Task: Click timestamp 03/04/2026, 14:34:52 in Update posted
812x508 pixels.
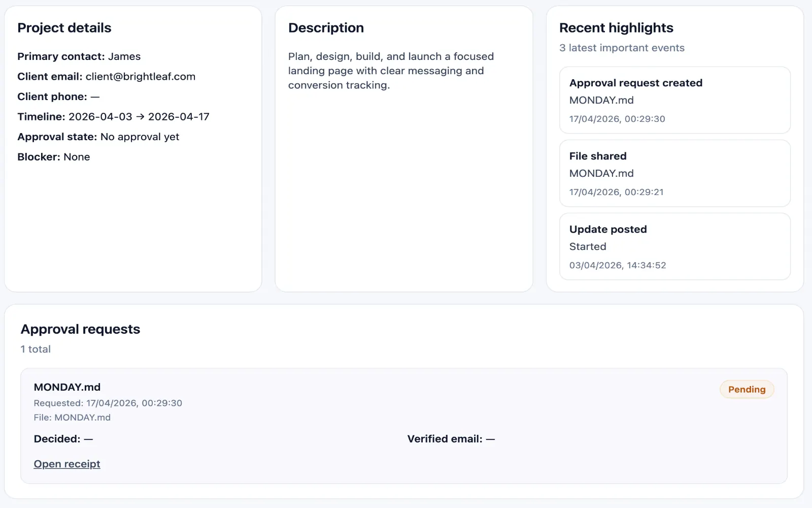Action: point(618,265)
